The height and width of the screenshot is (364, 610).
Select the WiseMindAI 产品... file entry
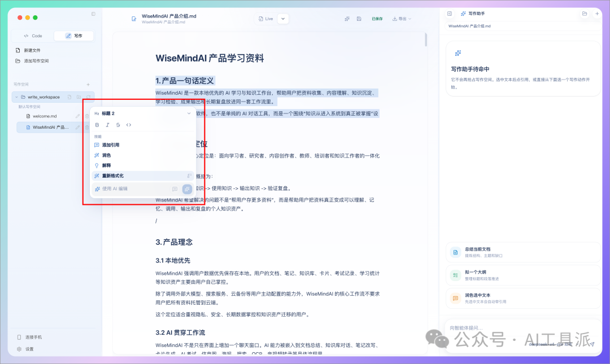point(50,127)
